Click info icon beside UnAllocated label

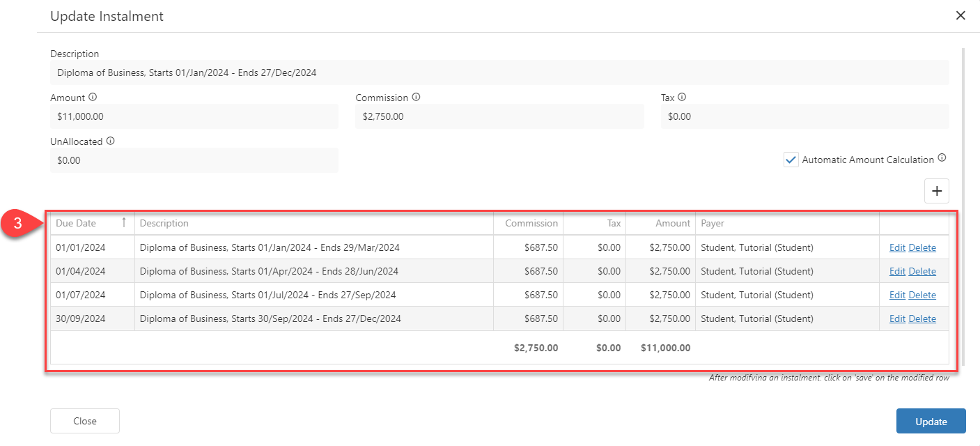point(110,141)
